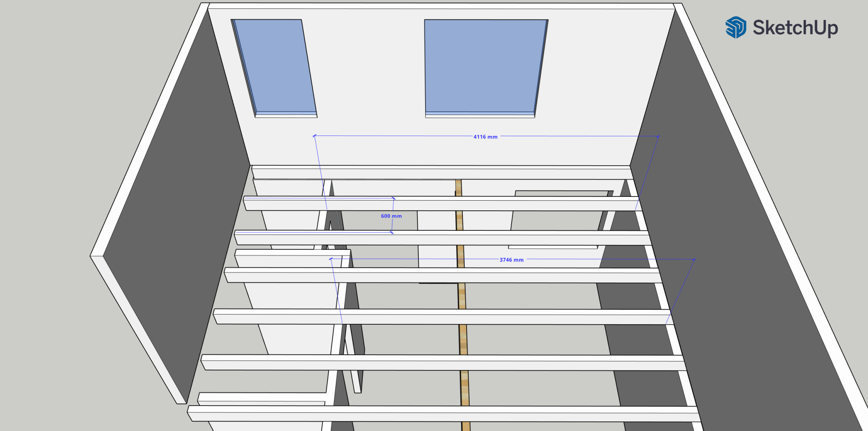The height and width of the screenshot is (431, 868).
Task: Select the 3746 mm dimension label
Action: tap(511, 260)
